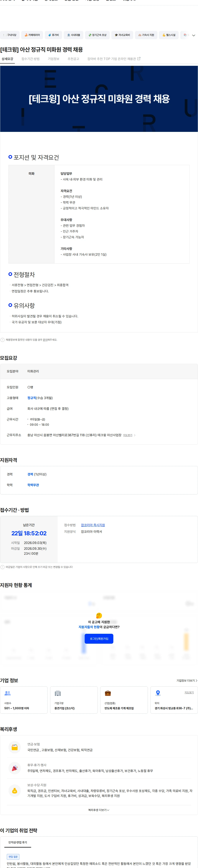The image size is (198, 868).
Task: Click the 면접 질문 badge
Action: (13, 856)
